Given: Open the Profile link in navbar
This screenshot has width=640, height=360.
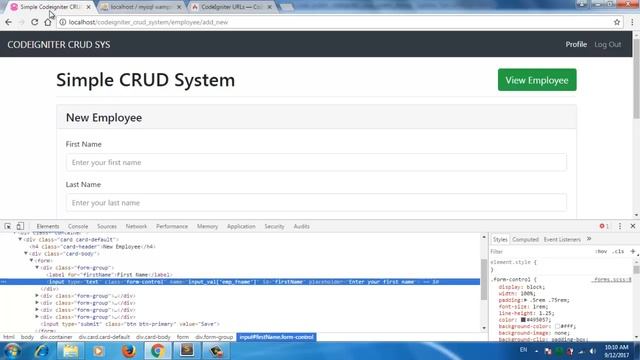Looking at the screenshot, I should point(576,44).
